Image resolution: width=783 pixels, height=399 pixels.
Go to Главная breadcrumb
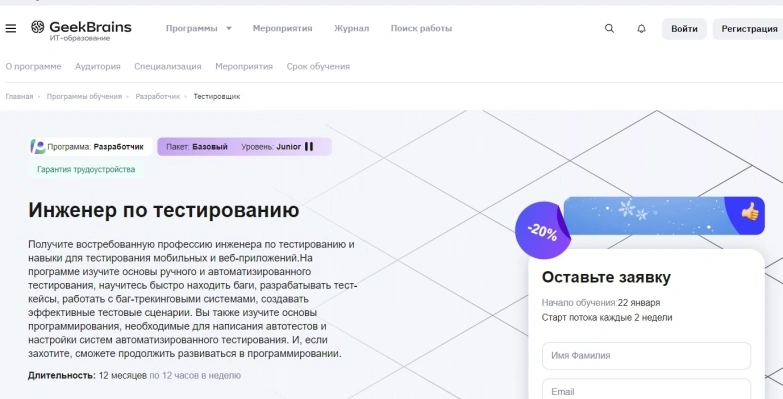coord(19,96)
